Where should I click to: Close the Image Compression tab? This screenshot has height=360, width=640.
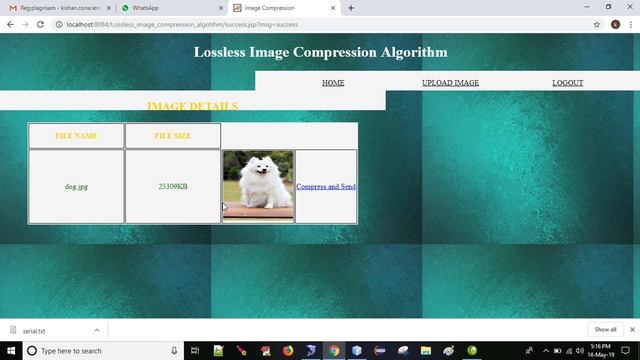pyautogui.click(x=333, y=8)
